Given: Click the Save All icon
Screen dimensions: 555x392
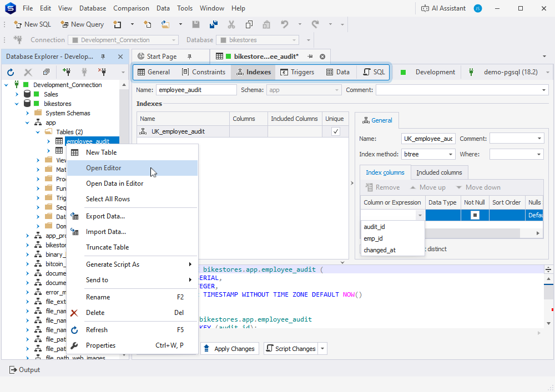Looking at the screenshot, I should point(214,24).
